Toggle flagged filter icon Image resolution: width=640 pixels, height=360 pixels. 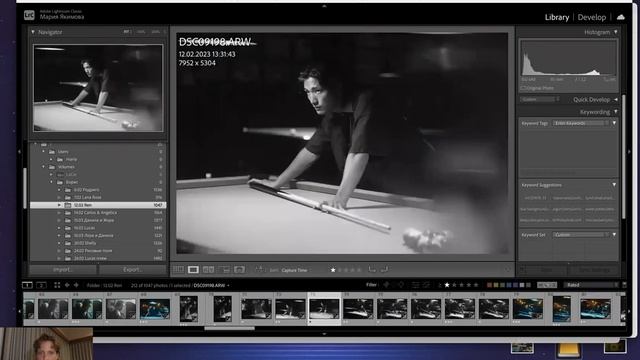(387, 285)
